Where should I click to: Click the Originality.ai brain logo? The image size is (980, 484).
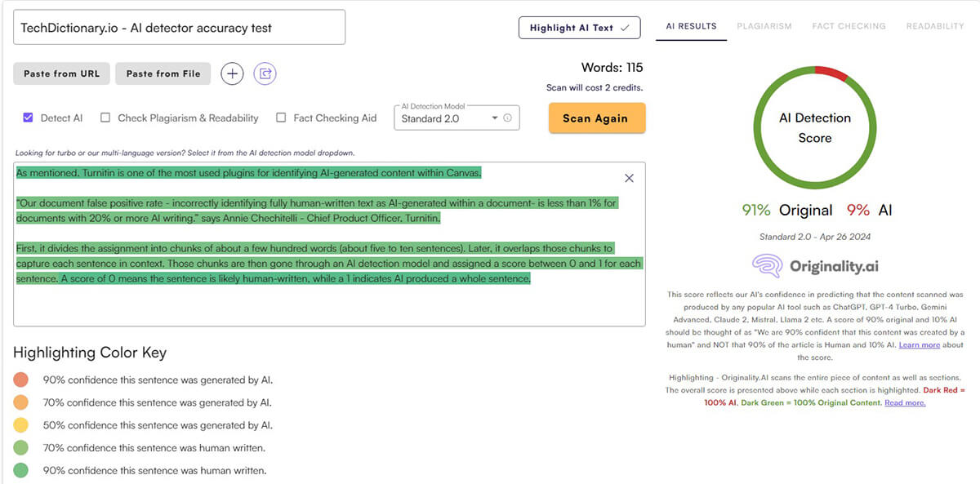tap(766, 266)
